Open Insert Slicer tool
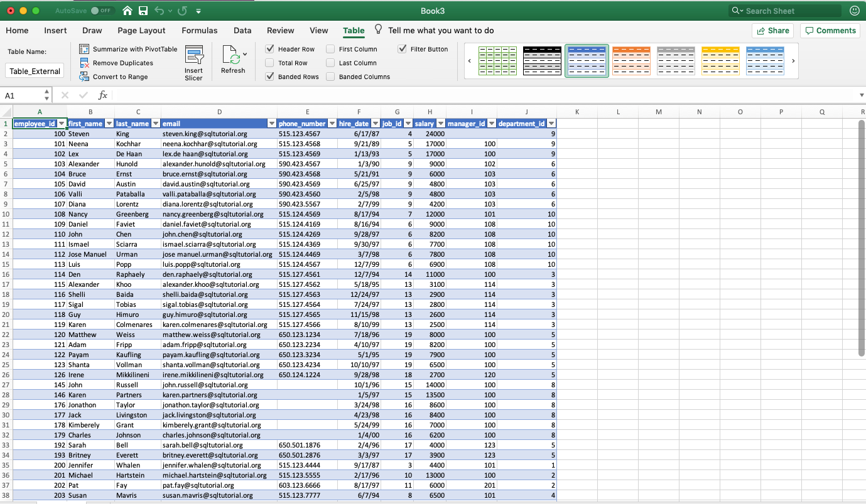 click(x=194, y=63)
